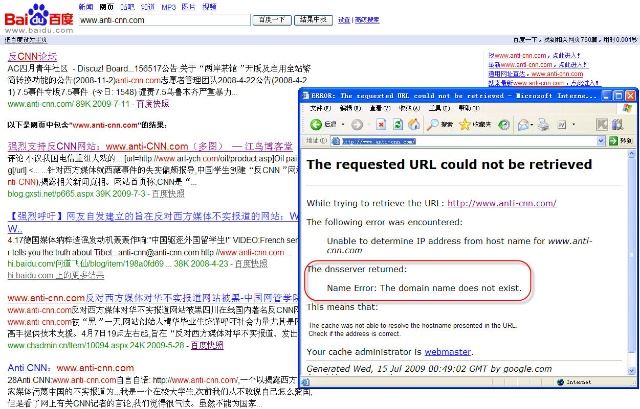Image resolution: width=640 pixels, height=409 pixels.
Task: Click the Mail envelope icon in IE toolbar
Action: [x=522, y=124]
